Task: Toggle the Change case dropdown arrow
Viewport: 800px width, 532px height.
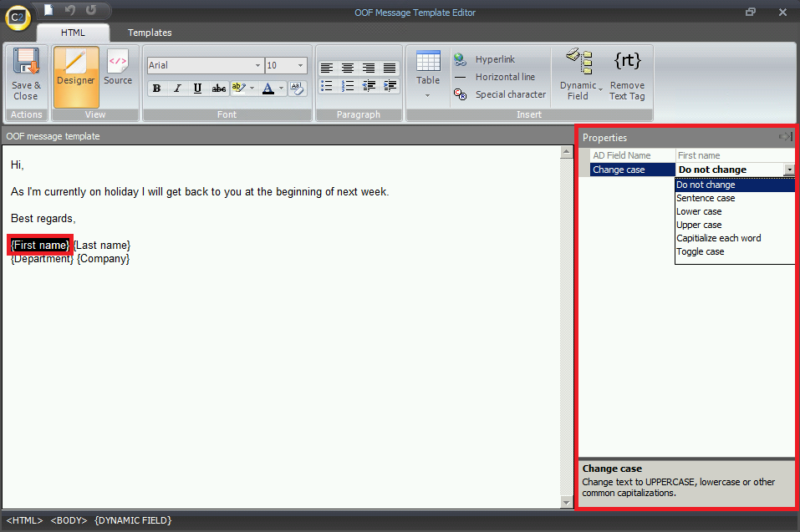Action: tap(789, 170)
